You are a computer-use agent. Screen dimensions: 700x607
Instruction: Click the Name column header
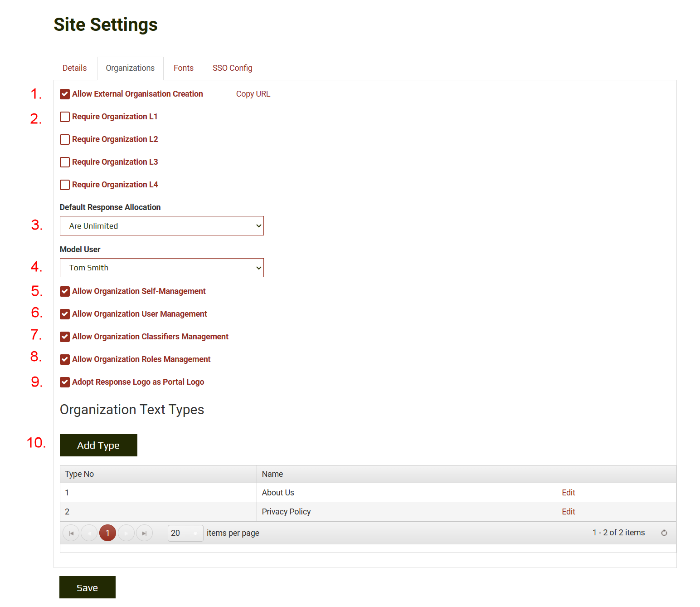click(407, 474)
